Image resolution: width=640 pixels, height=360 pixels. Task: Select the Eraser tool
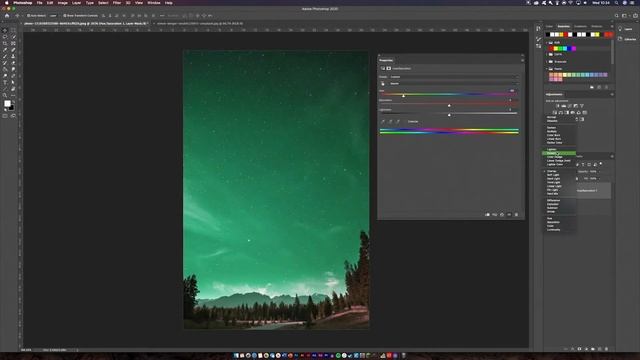(x=13, y=63)
